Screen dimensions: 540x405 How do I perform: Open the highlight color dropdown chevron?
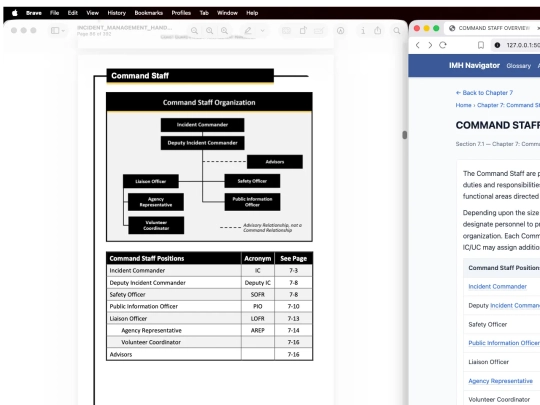tap(262, 31)
